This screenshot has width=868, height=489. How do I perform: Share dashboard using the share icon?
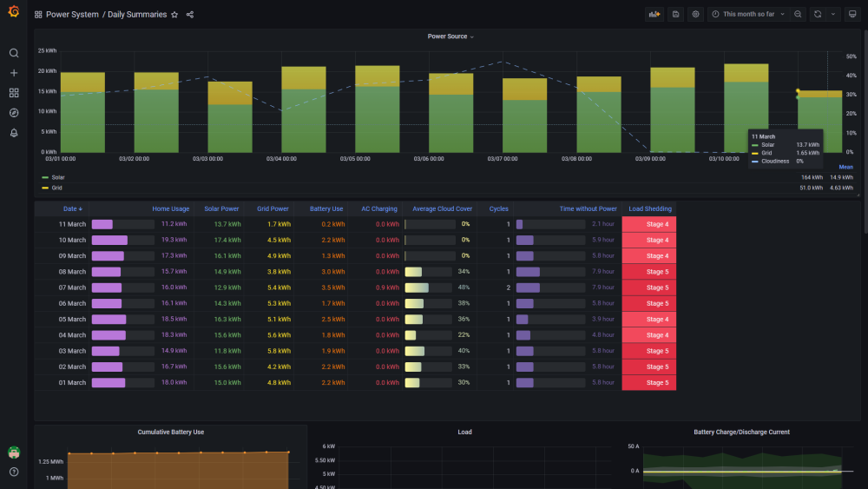pyautogui.click(x=190, y=15)
